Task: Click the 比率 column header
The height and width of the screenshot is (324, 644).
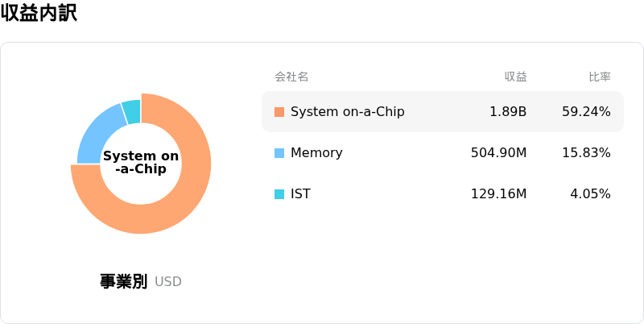Action: pos(600,77)
